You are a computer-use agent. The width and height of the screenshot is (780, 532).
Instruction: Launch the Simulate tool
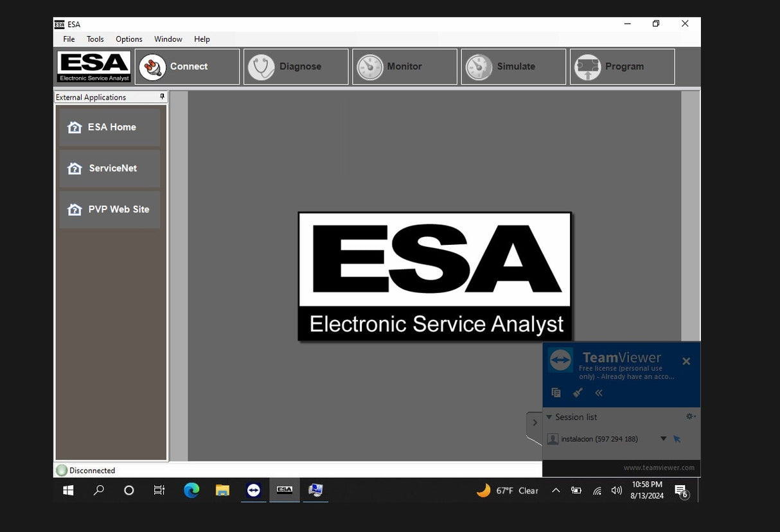coord(513,67)
